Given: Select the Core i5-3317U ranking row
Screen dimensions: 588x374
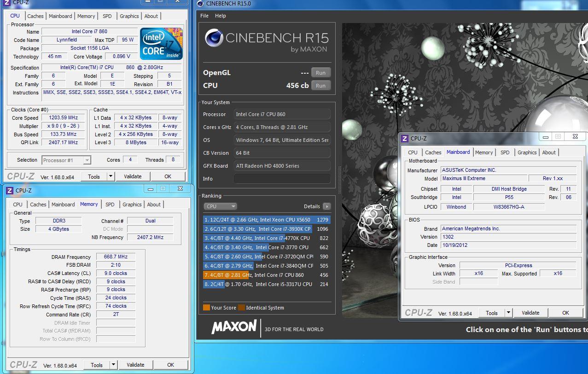Looking at the screenshot, I should pos(267,284).
